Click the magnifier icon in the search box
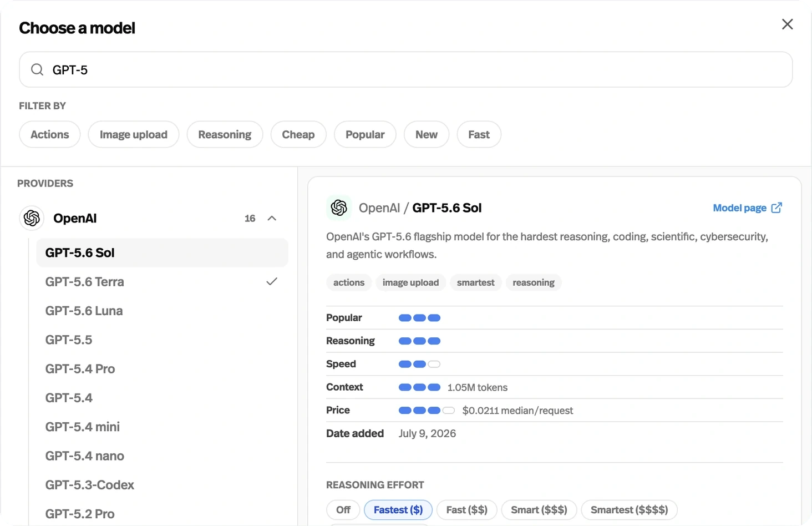 pos(37,69)
